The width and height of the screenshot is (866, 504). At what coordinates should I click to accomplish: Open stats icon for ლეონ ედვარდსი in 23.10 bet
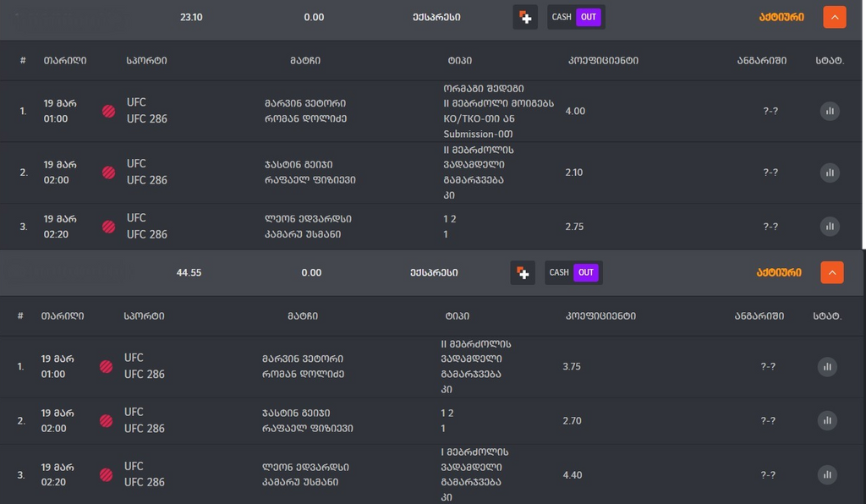830,227
